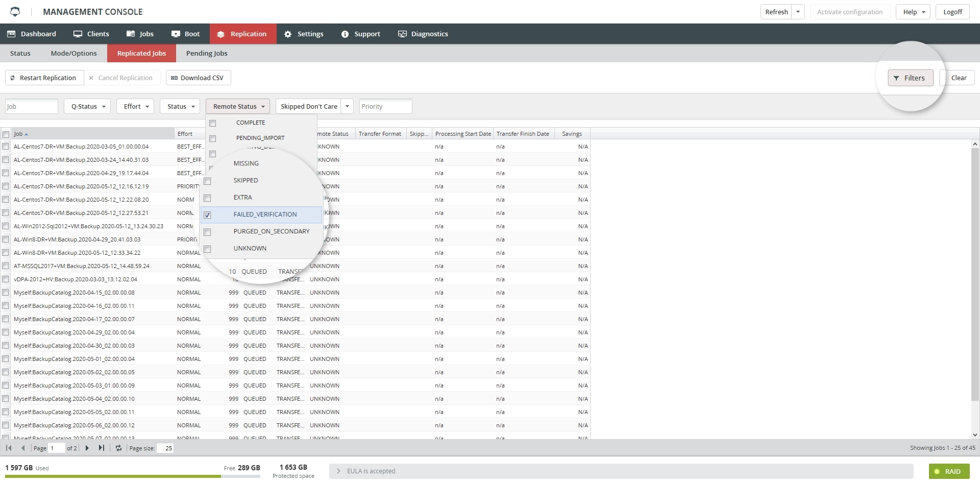980x483 pixels.
Task: Focus the Job filter input
Action: point(32,106)
